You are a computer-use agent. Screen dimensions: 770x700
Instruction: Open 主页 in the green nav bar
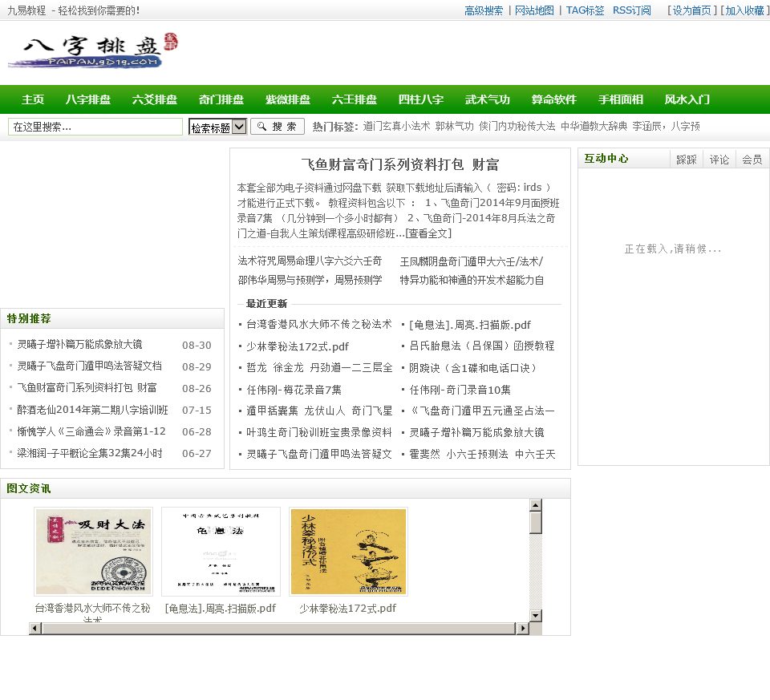click(x=33, y=99)
